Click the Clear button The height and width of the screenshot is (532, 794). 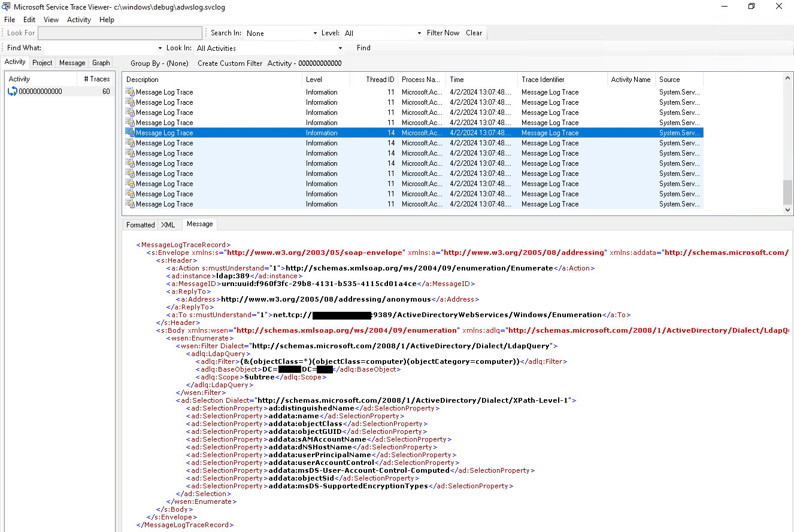pos(474,33)
